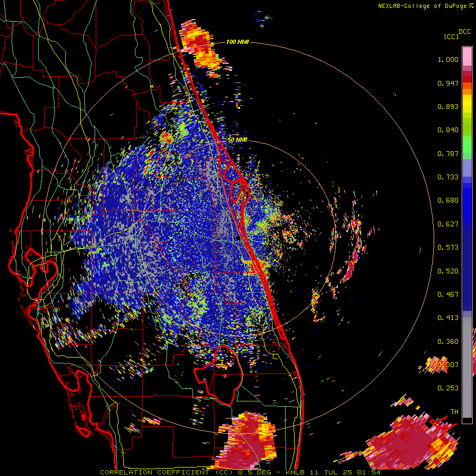476x476 pixels.
Task: Select the 0.840 value on the scale
Action: [448, 130]
